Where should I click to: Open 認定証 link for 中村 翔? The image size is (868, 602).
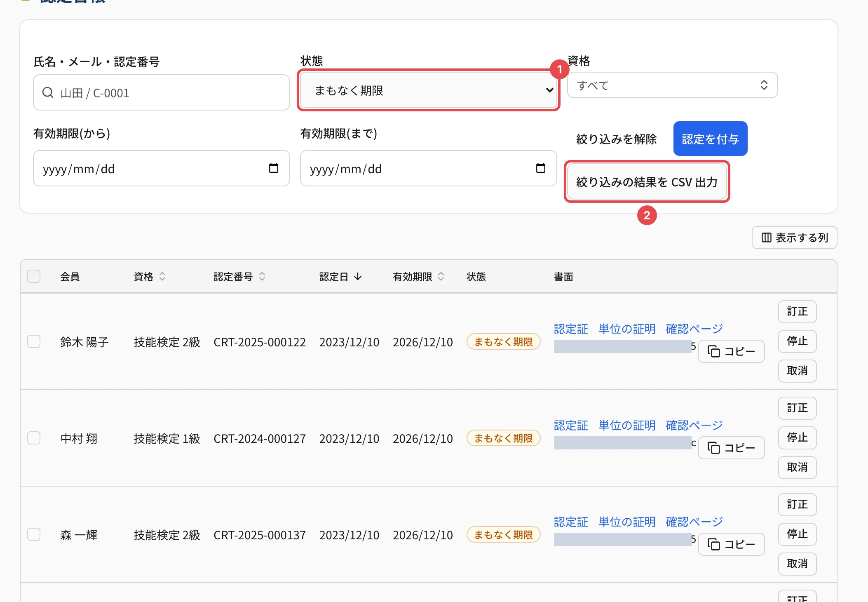tap(571, 425)
